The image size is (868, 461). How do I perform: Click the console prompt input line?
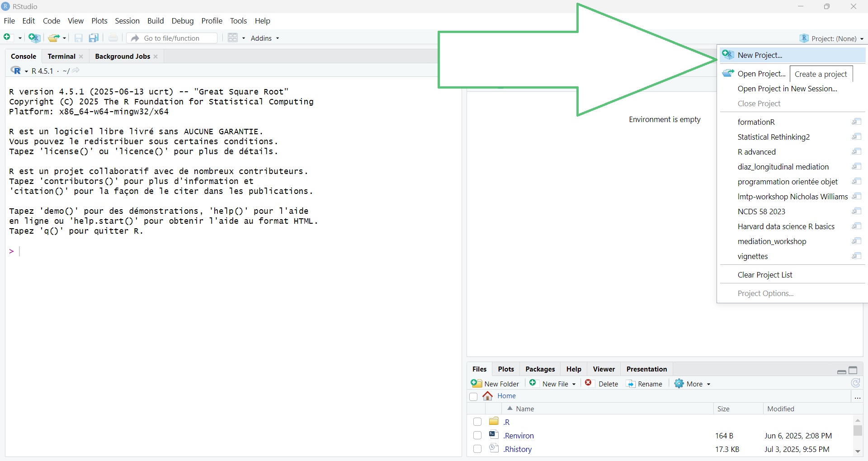pyautogui.click(x=233, y=251)
